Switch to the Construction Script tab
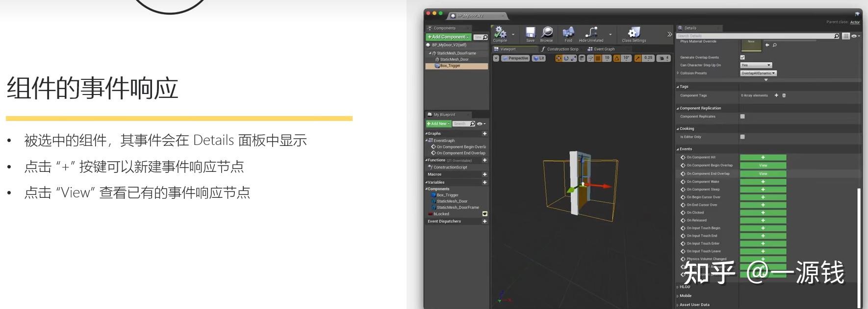This screenshot has width=868, height=309. [560, 49]
